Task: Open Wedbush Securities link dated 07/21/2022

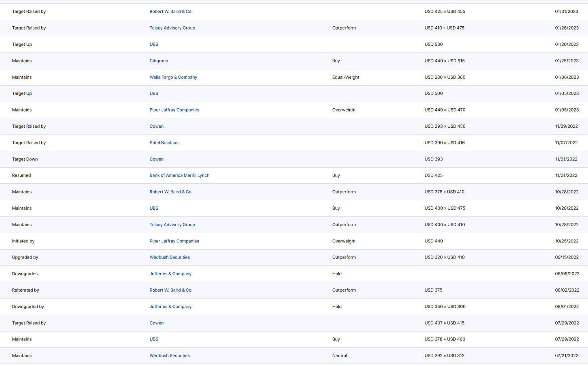Action: click(170, 356)
